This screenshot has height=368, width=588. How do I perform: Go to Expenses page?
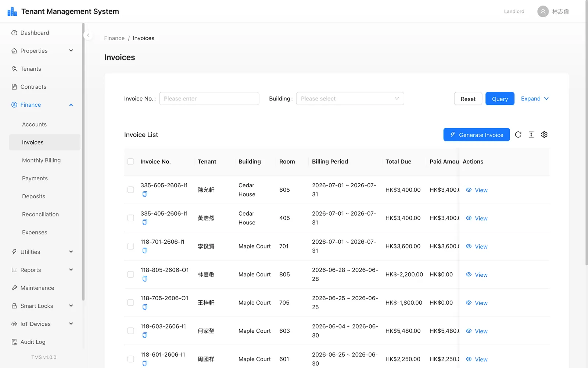[44, 233]
